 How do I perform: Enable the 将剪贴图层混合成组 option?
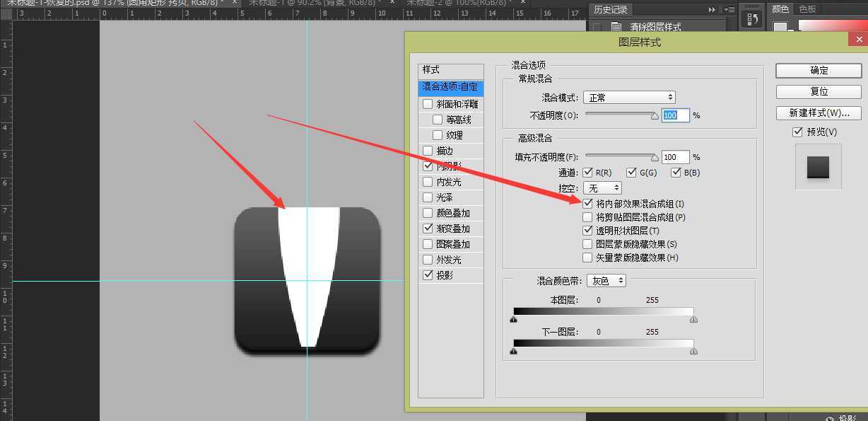(587, 217)
